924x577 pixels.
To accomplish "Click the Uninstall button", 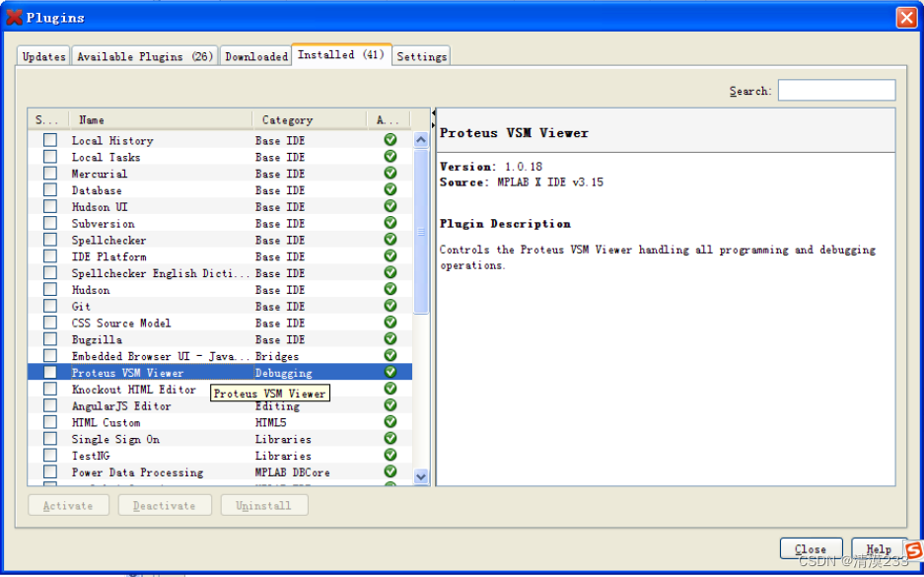I will [264, 505].
